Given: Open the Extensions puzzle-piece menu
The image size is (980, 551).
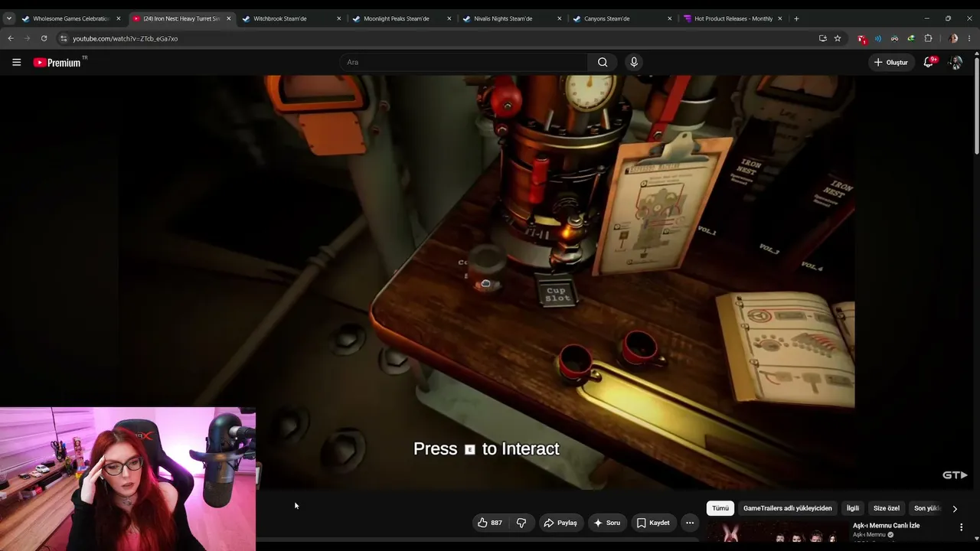Looking at the screenshot, I should pyautogui.click(x=928, y=38).
